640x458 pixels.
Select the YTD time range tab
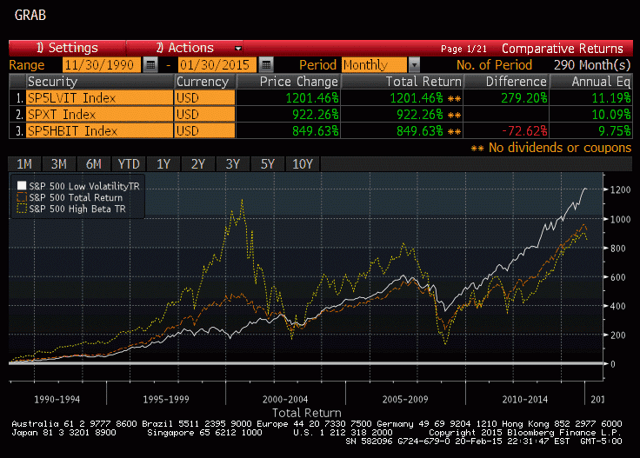pyautogui.click(x=129, y=164)
